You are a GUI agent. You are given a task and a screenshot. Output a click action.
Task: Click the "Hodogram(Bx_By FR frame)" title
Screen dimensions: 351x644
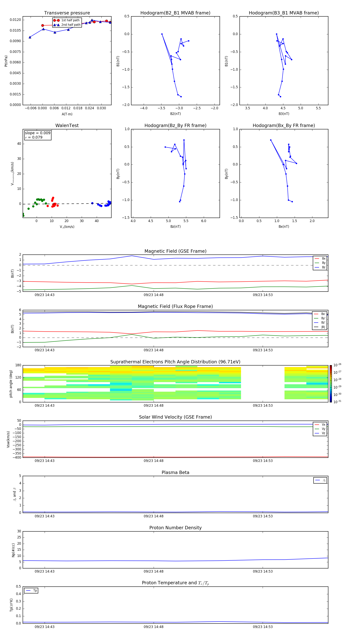click(x=284, y=125)
